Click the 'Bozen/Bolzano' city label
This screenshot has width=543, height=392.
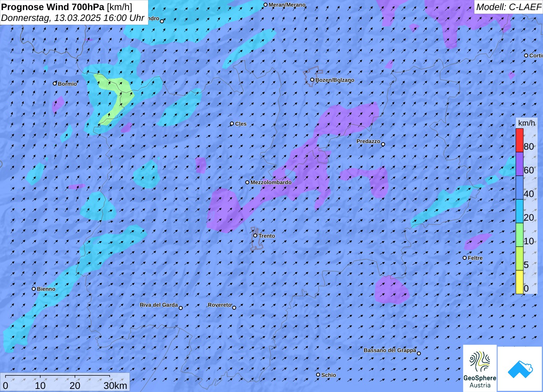pyautogui.click(x=335, y=80)
